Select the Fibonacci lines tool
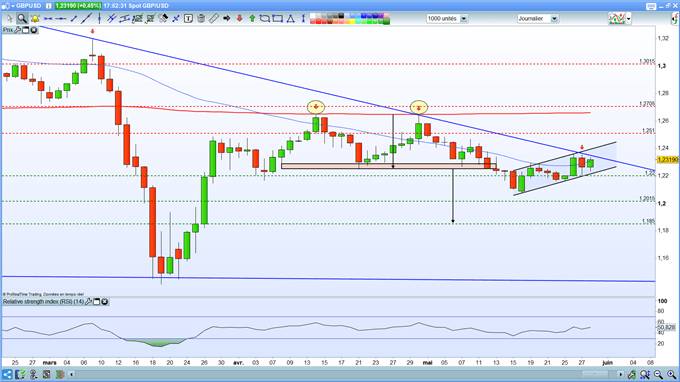The image size is (680, 382). click(x=137, y=19)
